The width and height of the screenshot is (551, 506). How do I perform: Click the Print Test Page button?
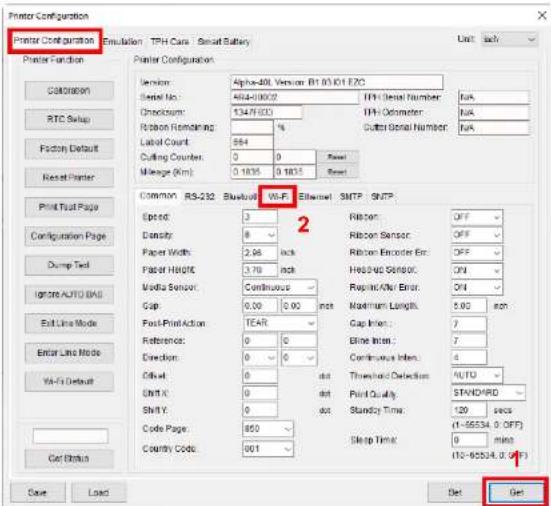(x=69, y=207)
